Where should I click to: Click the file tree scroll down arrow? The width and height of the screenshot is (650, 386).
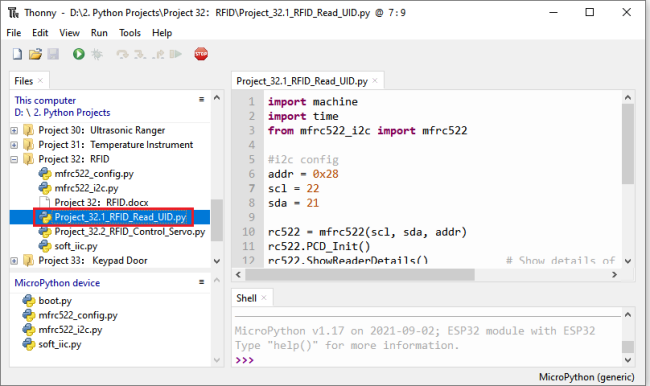click(x=216, y=261)
